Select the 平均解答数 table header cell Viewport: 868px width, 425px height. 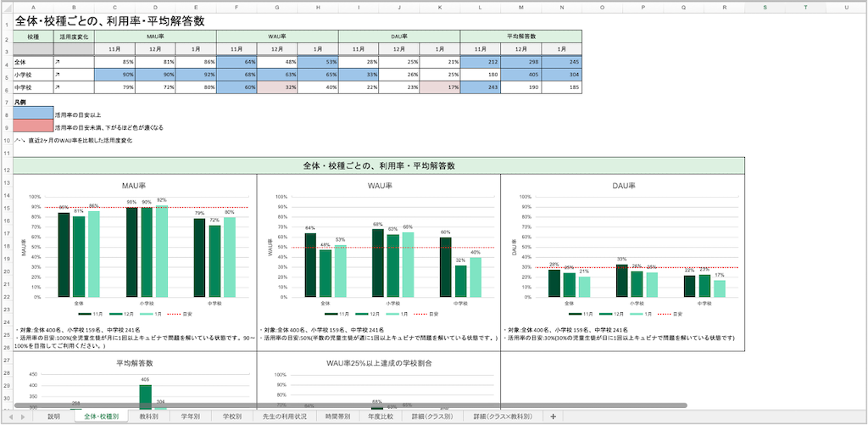[x=521, y=36]
